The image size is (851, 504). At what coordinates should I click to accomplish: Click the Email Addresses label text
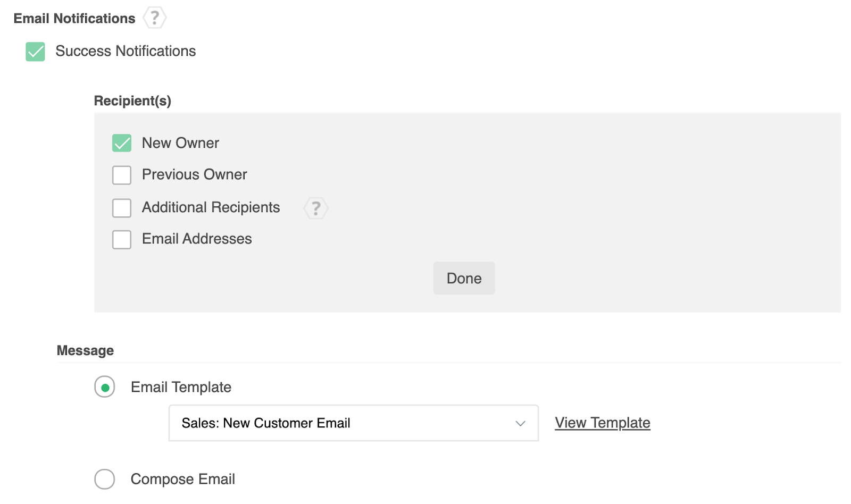coord(197,239)
